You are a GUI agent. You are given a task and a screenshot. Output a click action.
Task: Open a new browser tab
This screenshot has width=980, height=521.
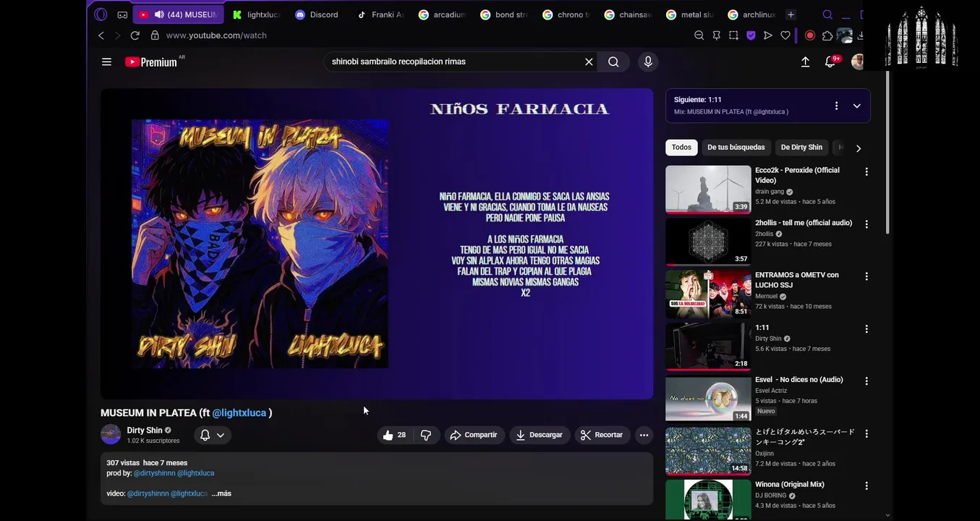(791, 14)
